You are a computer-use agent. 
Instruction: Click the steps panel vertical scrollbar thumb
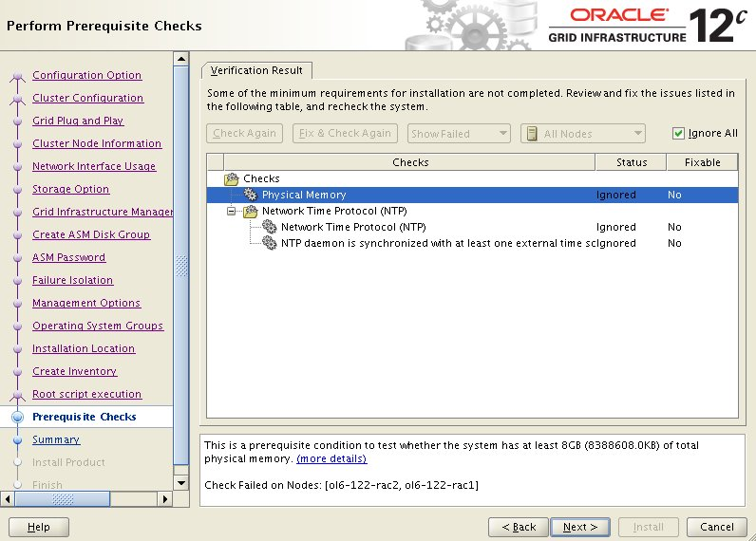pyautogui.click(x=181, y=266)
